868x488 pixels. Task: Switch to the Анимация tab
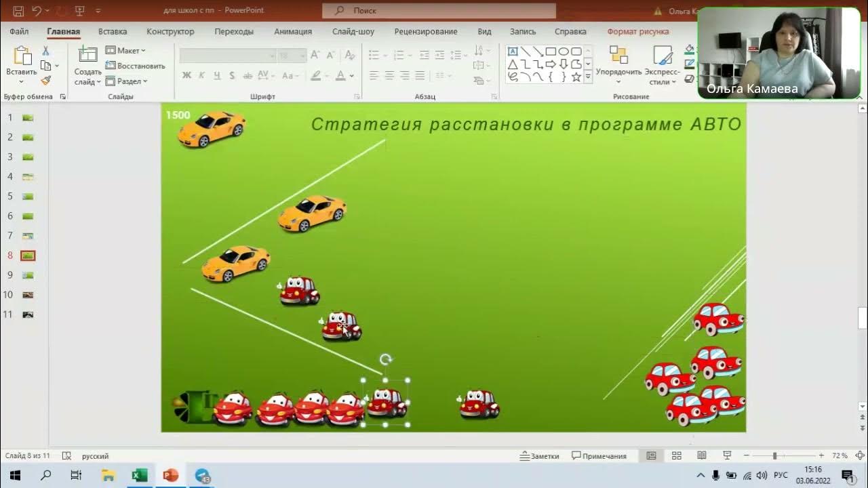click(x=293, y=31)
